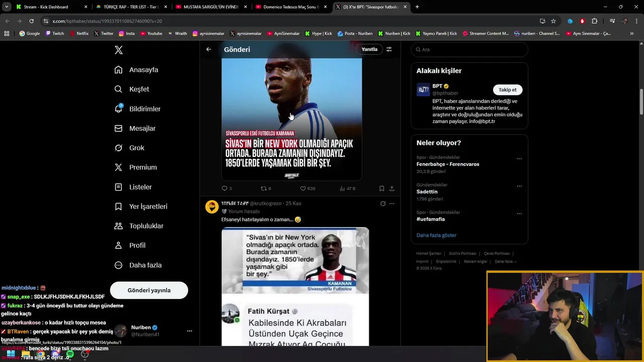Open Chrome extensions puzzle icon
The image size is (644, 362).
[x=595, y=21]
